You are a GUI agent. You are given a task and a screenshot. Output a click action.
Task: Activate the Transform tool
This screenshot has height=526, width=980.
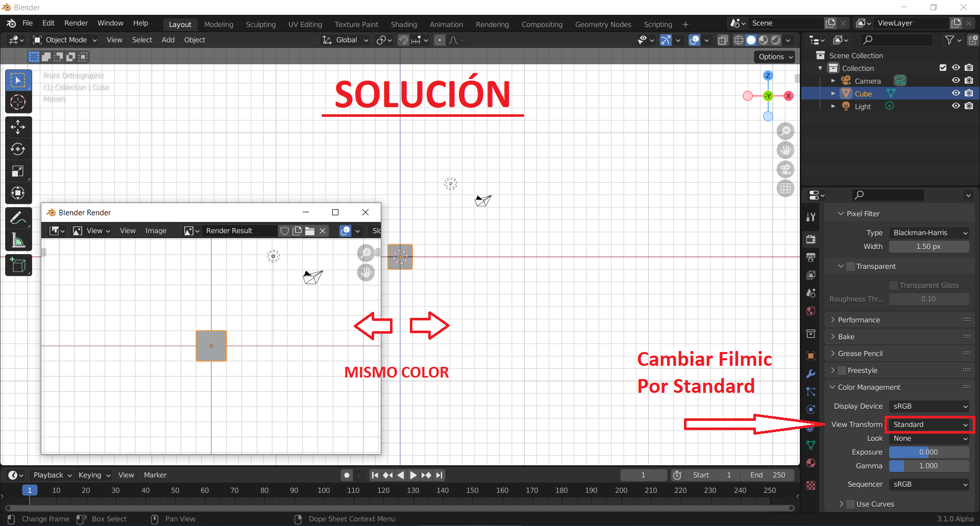[x=18, y=193]
